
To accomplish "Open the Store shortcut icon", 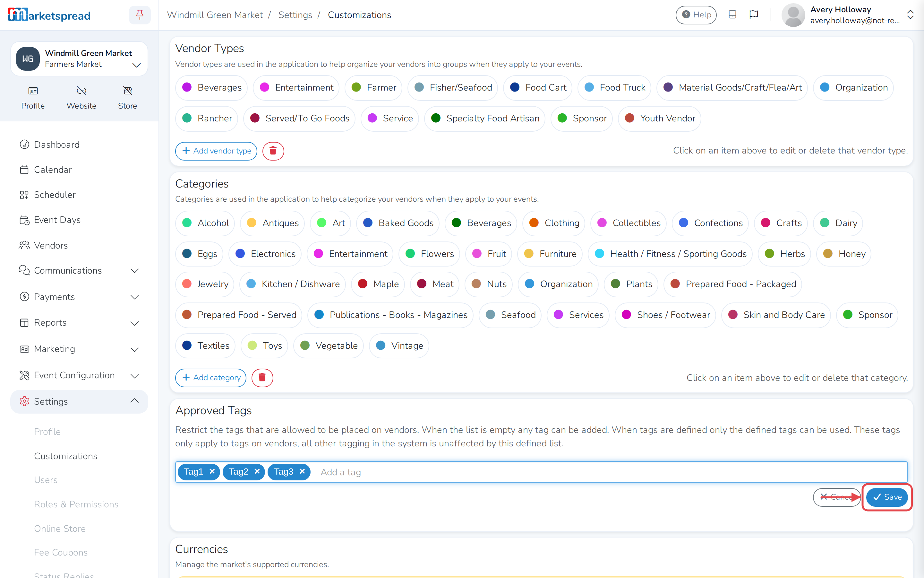I will pyautogui.click(x=127, y=98).
